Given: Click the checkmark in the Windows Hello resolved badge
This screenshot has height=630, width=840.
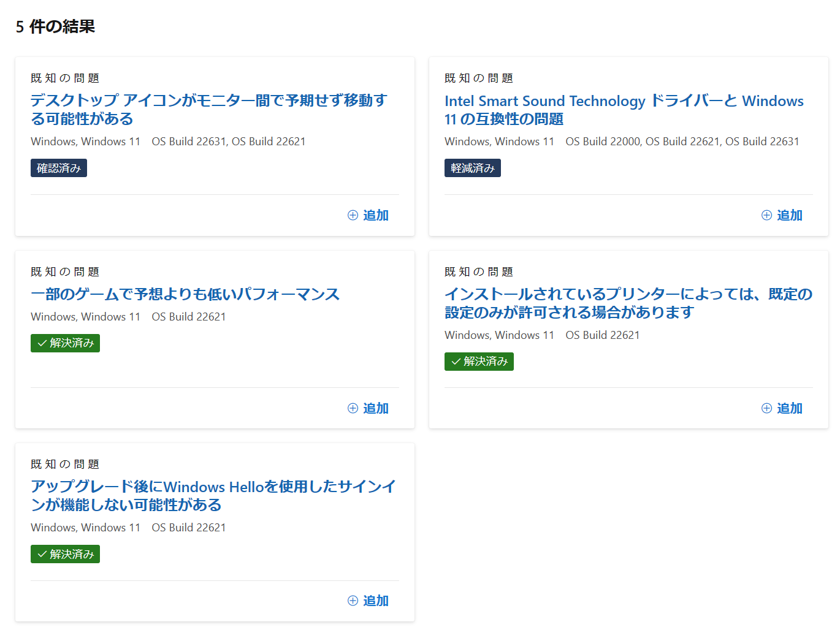Looking at the screenshot, I should click(x=42, y=554).
